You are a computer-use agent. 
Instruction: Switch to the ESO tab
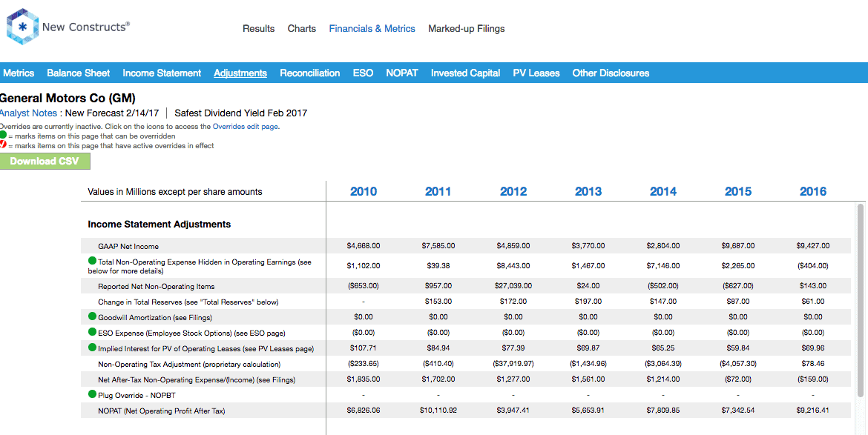point(363,73)
